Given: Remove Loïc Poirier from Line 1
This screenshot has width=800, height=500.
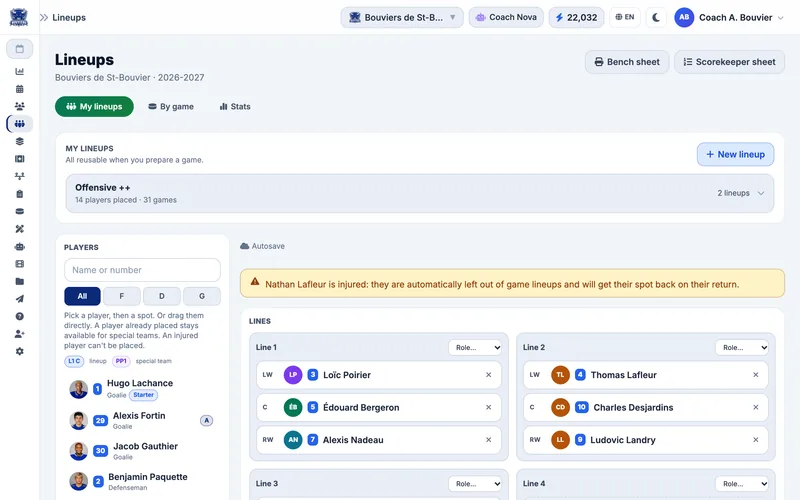Looking at the screenshot, I should [488, 375].
